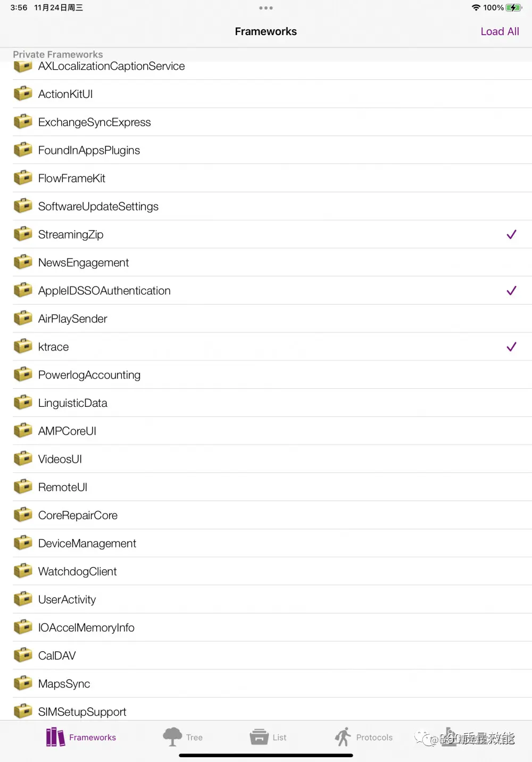Tap the three-dot multitasking control
The width and height of the screenshot is (532, 762).
pos(266,8)
